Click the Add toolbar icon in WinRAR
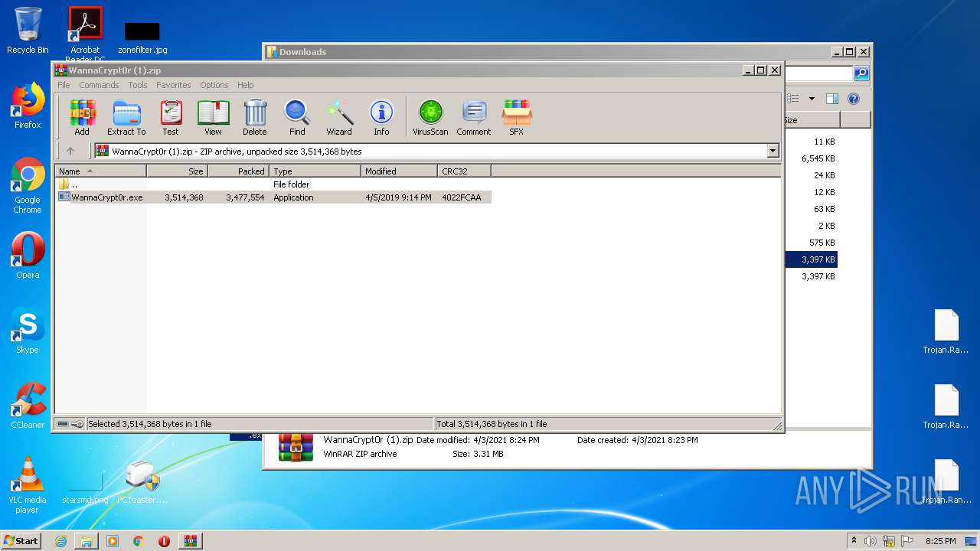The width and height of the screenshot is (980, 551). pyautogui.click(x=82, y=118)
